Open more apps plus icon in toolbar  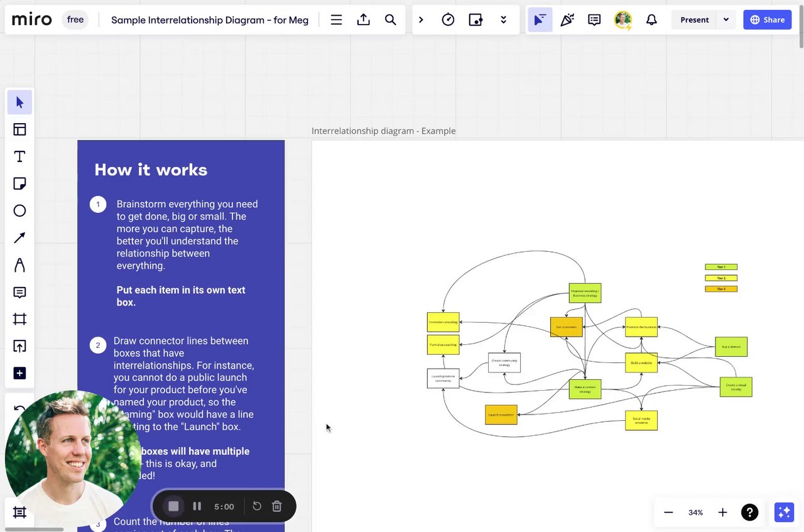pyautogui.click(x=19, y=373)
